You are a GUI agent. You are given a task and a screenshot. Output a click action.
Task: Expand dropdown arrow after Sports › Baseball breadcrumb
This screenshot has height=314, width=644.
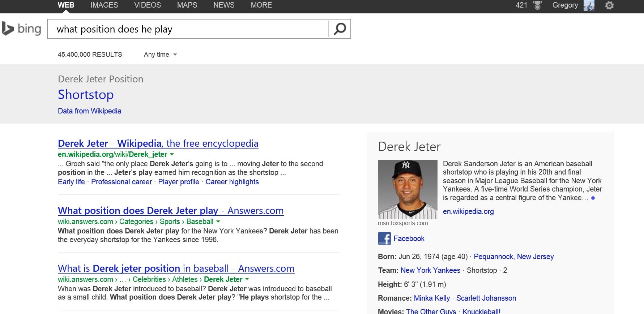tap(218, 221)
